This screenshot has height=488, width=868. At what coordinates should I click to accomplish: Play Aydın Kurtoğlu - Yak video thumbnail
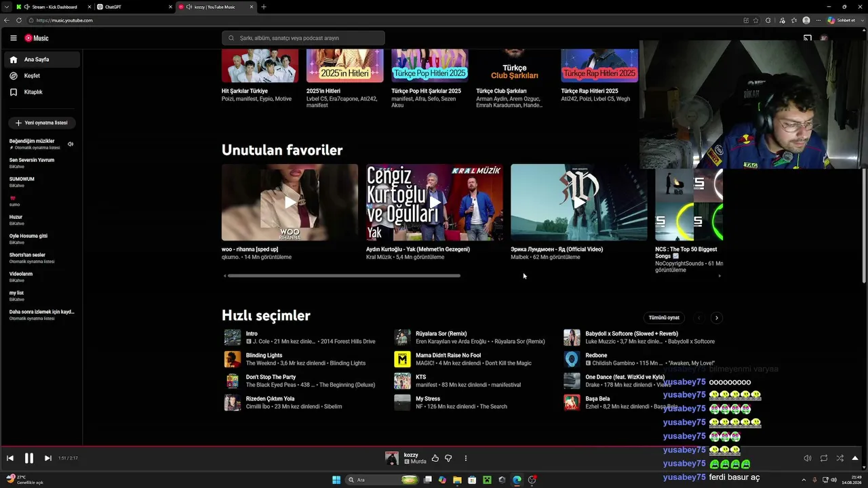(x=435, y=202)
